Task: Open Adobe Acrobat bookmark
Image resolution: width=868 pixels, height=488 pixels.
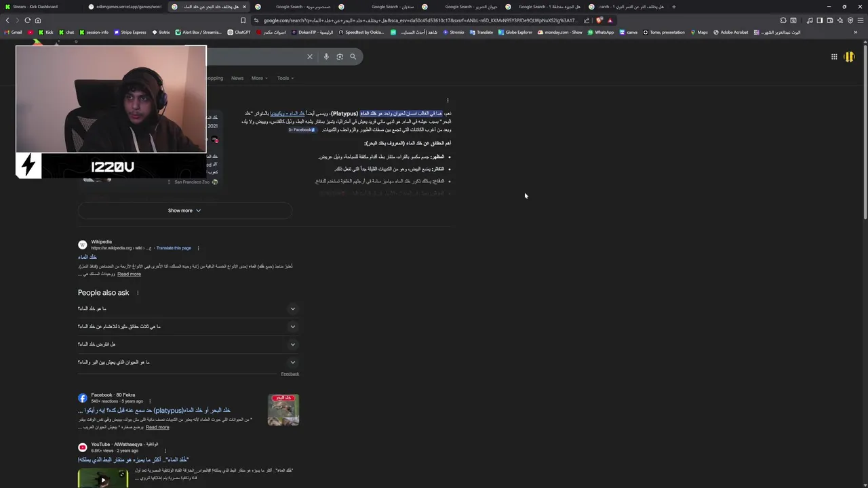Action: click(730, 32)
